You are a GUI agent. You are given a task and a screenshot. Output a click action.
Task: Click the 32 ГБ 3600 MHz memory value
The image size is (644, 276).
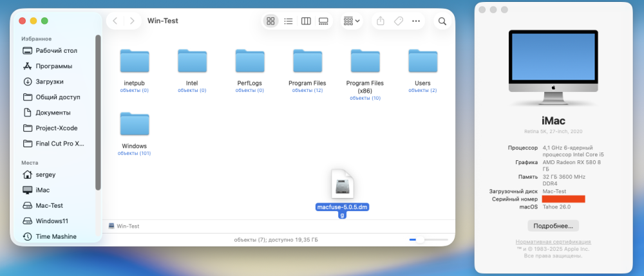pyautogui.click(x=564, y=180)
